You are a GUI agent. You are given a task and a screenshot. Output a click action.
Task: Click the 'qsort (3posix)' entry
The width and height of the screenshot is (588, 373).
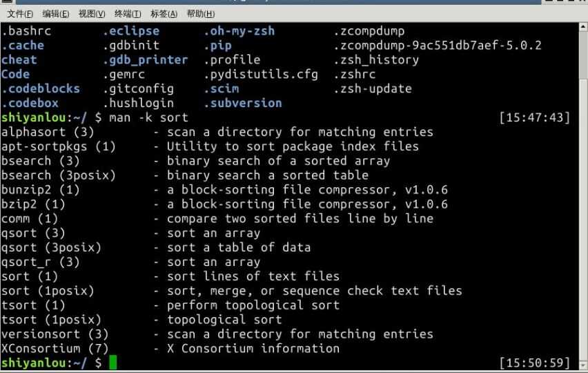pos(51,247)
